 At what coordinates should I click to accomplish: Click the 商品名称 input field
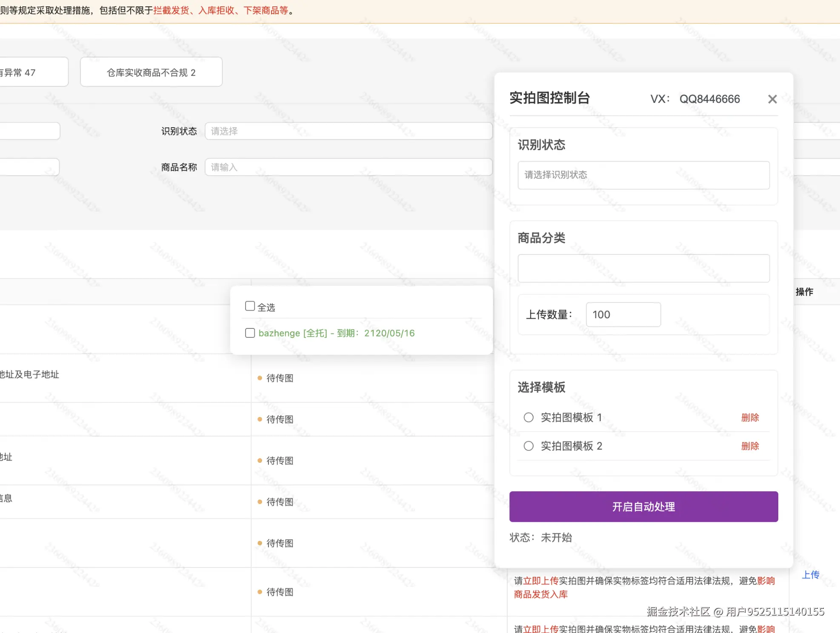tap(348, 167)
